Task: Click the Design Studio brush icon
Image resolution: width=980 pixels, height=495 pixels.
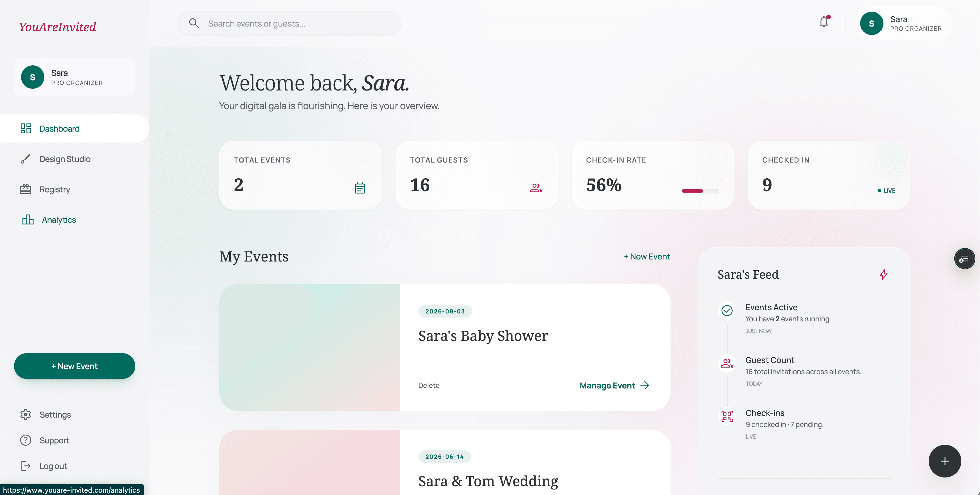Action: [x=25, y=159]
